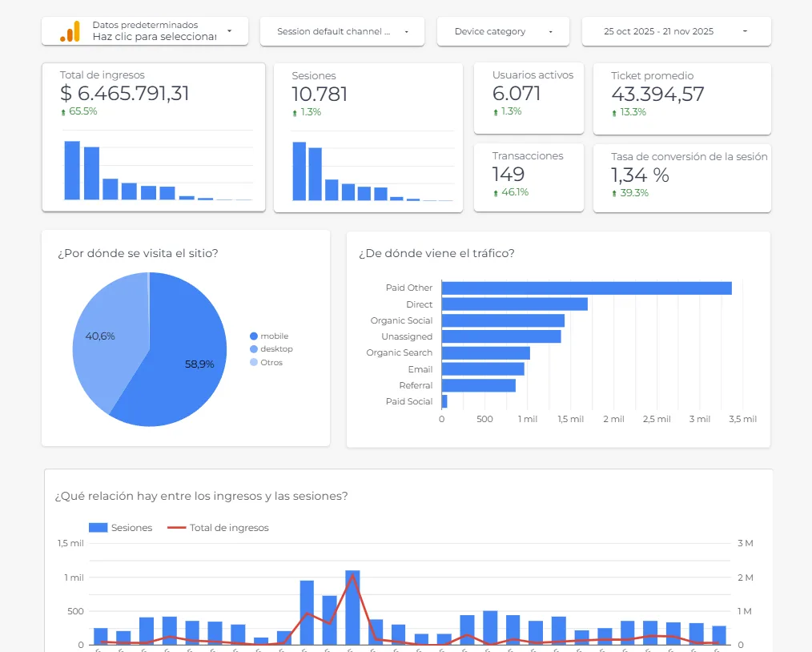812x652 pixels.
Task: Click the Sesiones value 10.781
Action: pos(320,95)
